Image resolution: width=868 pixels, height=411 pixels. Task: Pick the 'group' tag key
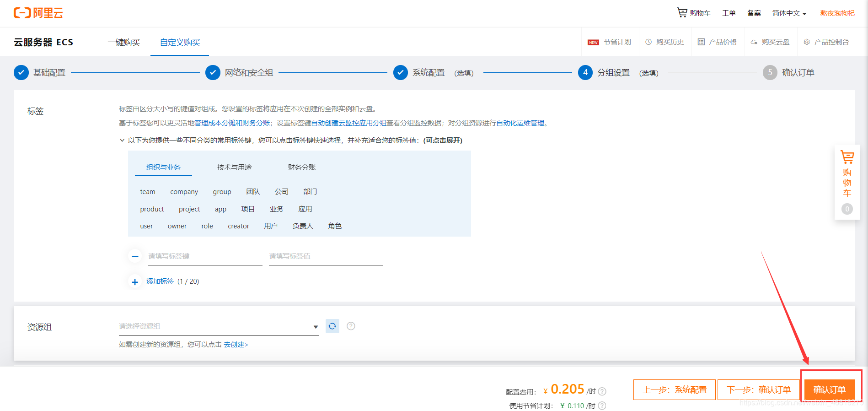(x=222, y=192)
